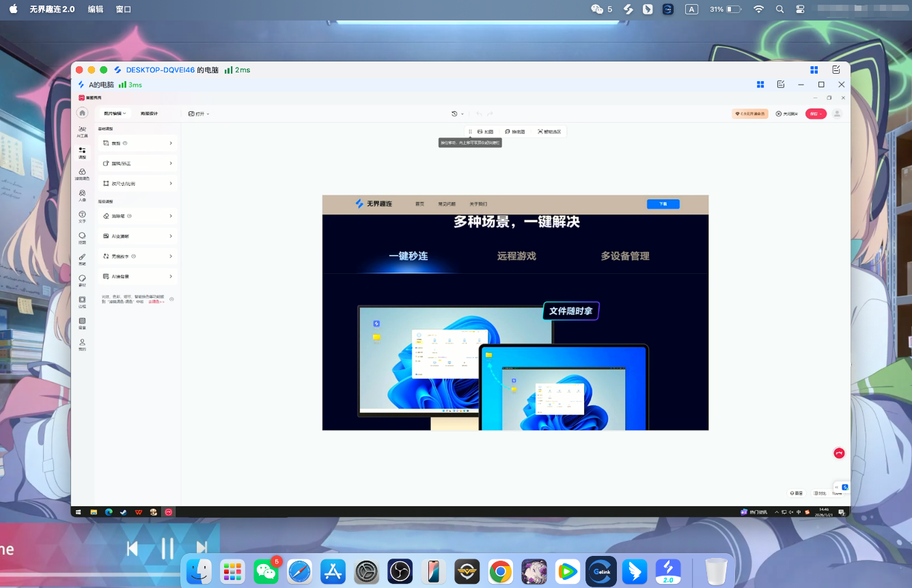
Task: Click the redo arrow icon
Action: coord(490,114)
